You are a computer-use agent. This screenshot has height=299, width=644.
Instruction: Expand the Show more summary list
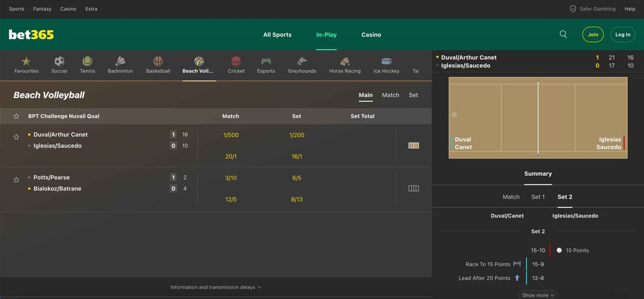click(538, 295)
